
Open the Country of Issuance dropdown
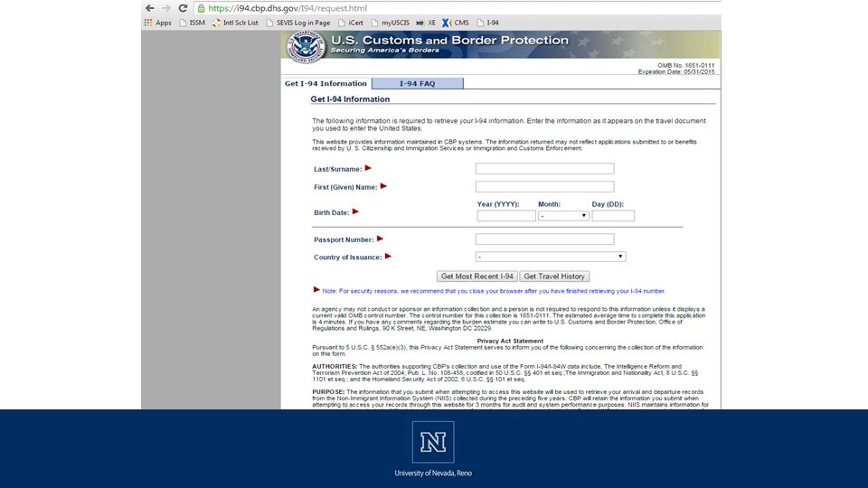[x=551, y=257]
